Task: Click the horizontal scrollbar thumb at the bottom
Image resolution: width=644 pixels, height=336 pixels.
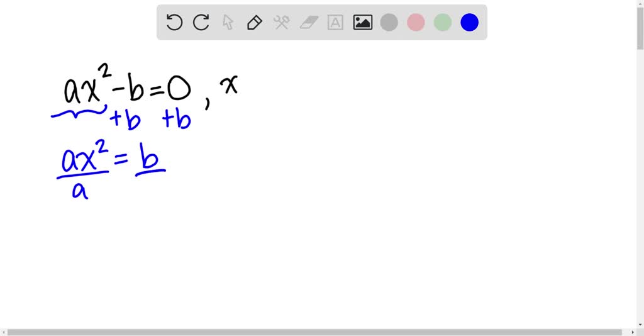Action: (314, 332)
